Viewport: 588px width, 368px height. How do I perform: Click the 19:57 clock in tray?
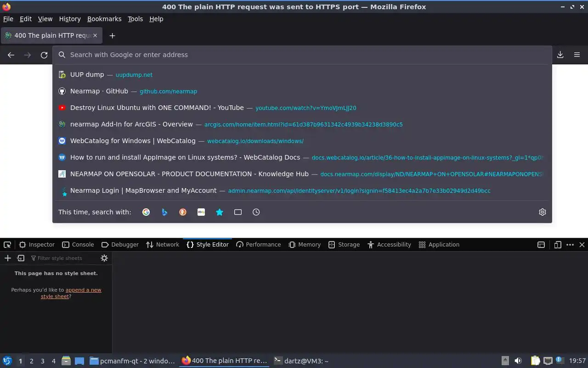click(577, 361)
